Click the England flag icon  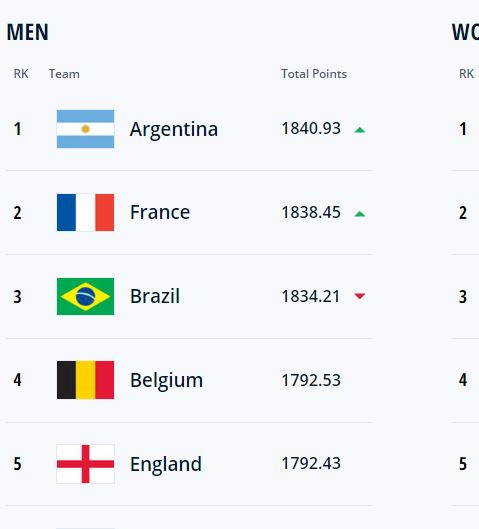pyautogui.click(x=85, y=464)
